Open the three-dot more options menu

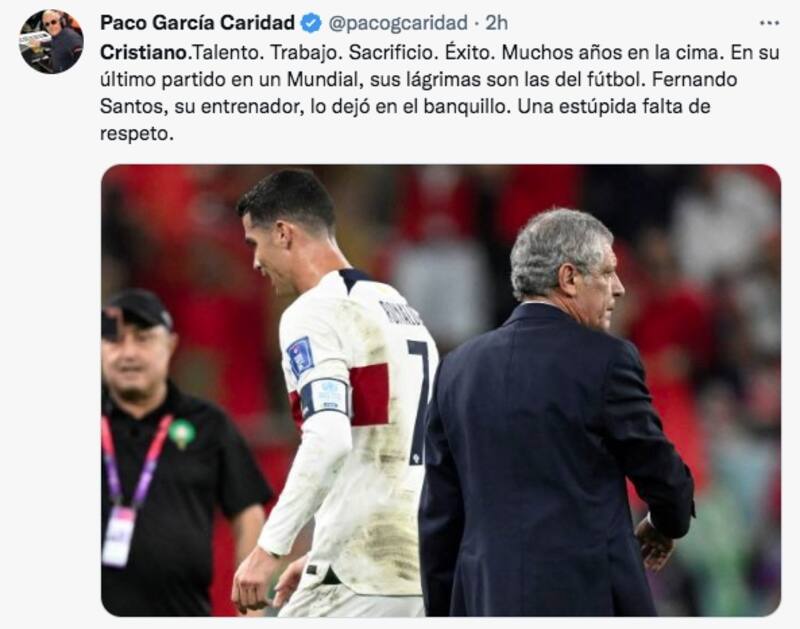point(769,23)
